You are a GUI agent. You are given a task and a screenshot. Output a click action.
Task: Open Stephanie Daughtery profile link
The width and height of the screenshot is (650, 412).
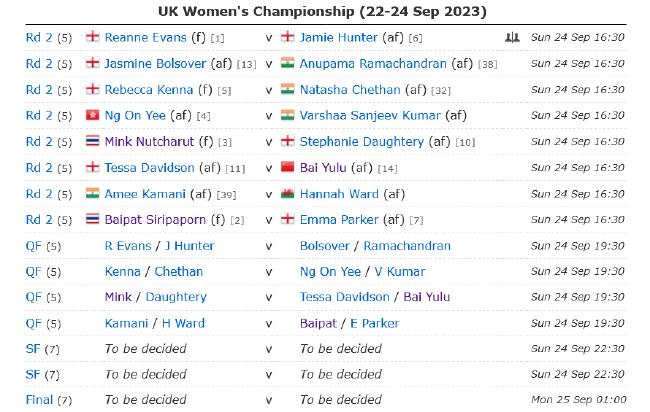(x=361, y=142)
